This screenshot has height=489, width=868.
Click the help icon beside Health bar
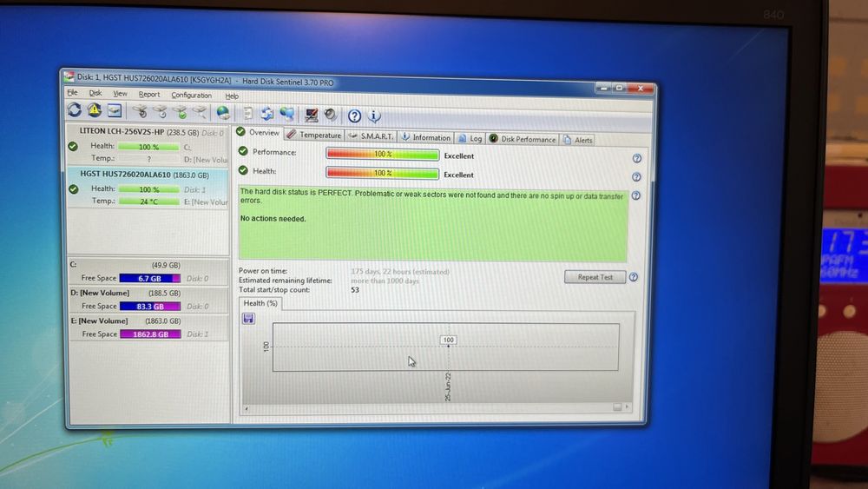(636, 176)
